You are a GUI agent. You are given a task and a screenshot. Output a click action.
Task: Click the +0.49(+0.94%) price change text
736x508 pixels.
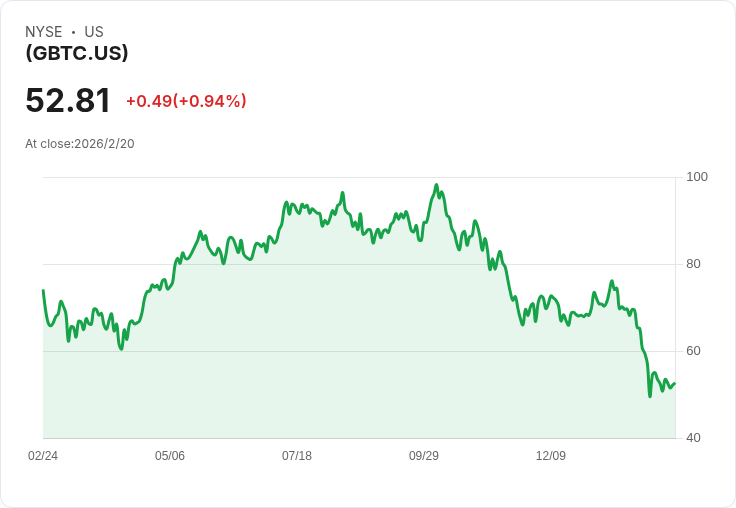click(186, 100)
